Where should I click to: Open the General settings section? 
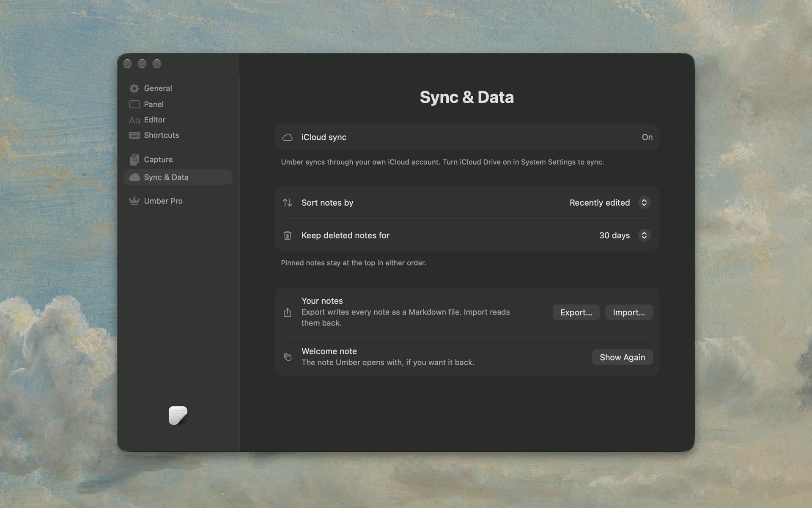pyautogui.click(x=178, y=88)
